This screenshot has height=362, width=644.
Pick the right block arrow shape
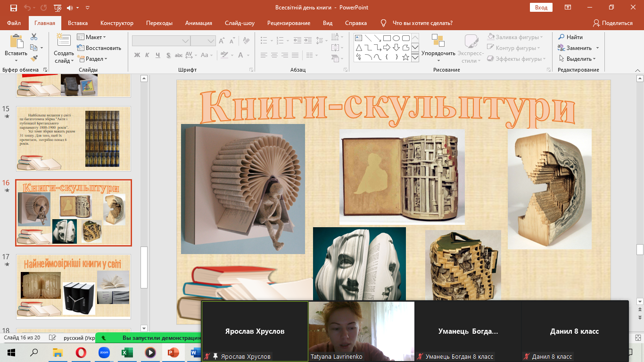[x=387, y=48]
